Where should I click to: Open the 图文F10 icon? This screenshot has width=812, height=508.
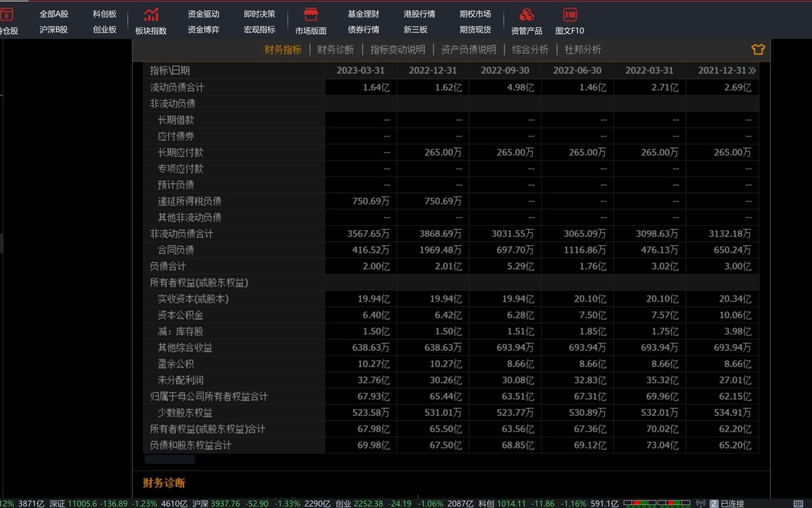(x=570, y=15)
